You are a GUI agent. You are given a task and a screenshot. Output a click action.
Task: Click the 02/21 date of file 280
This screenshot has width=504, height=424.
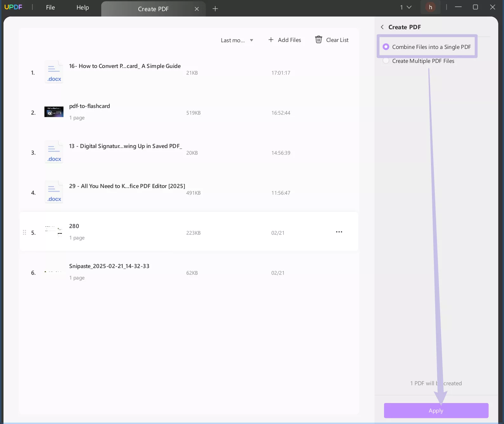(278, 233)
